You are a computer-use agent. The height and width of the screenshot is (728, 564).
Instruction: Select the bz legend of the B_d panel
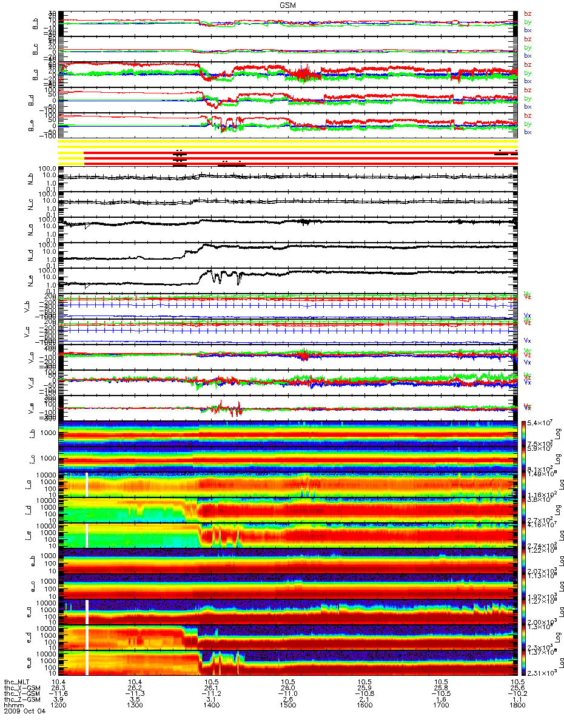click(528, 90)
